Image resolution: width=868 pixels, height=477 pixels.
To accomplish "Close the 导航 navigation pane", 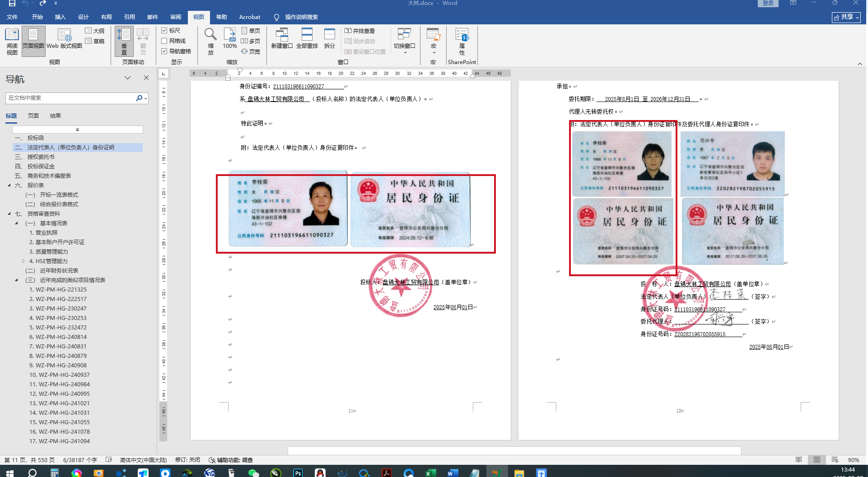I will click(x=146, y=78).
